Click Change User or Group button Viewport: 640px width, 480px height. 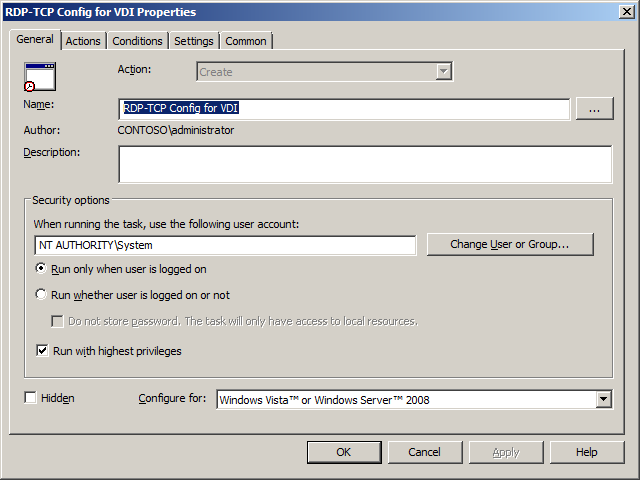(510, 245)
